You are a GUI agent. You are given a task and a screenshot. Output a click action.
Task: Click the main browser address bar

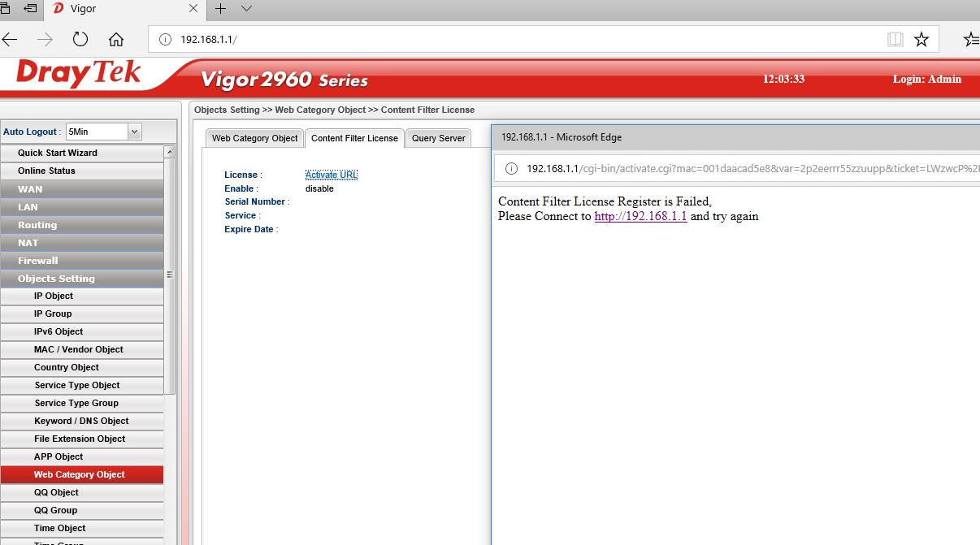pyautogui.click(x=520, y=39)
